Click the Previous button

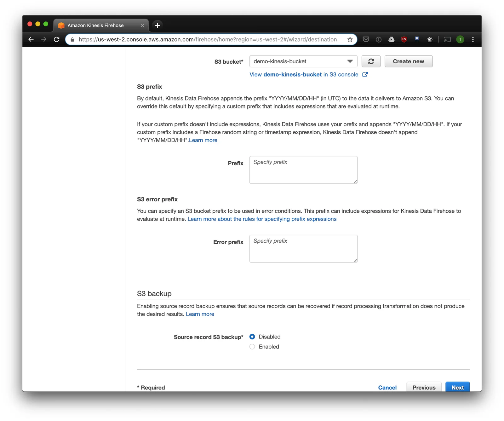tap(424, 387)
